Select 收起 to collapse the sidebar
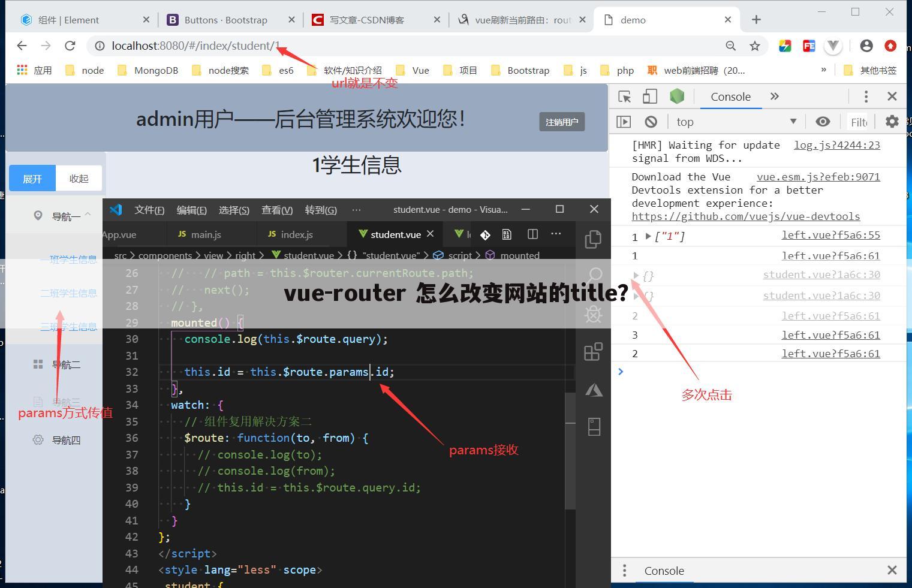The width and height of the screenshot is (912, 588). click(x=79, y=178)
